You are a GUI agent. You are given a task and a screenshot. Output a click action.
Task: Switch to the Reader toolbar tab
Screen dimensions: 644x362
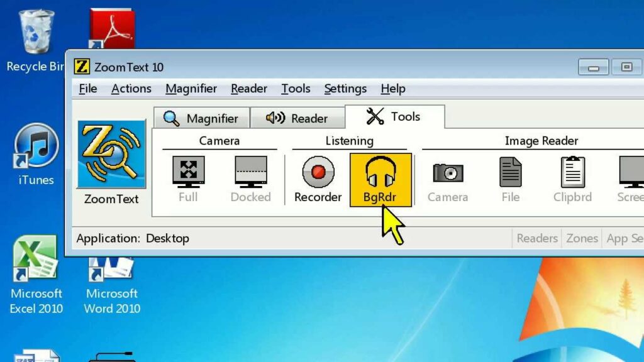point(297,118)
